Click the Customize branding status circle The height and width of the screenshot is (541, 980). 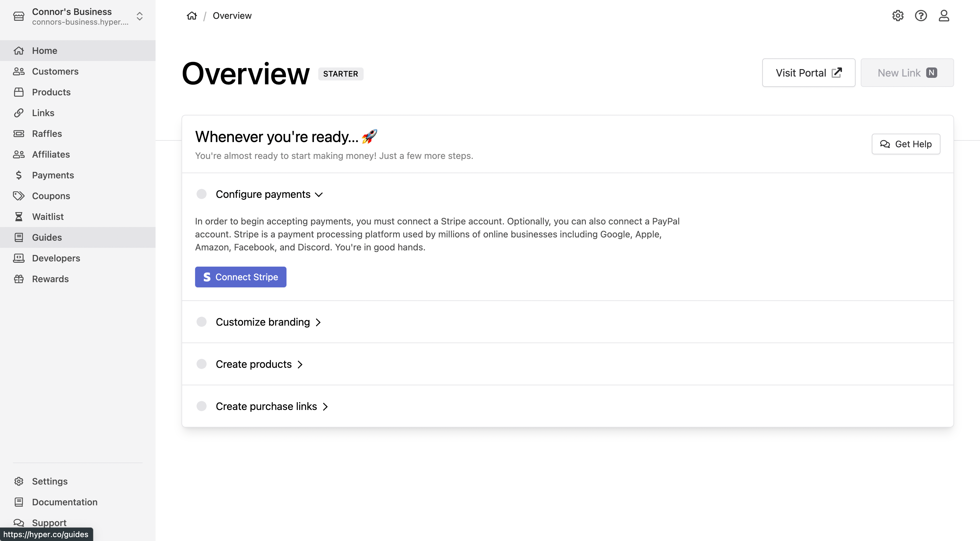[202, 322]
